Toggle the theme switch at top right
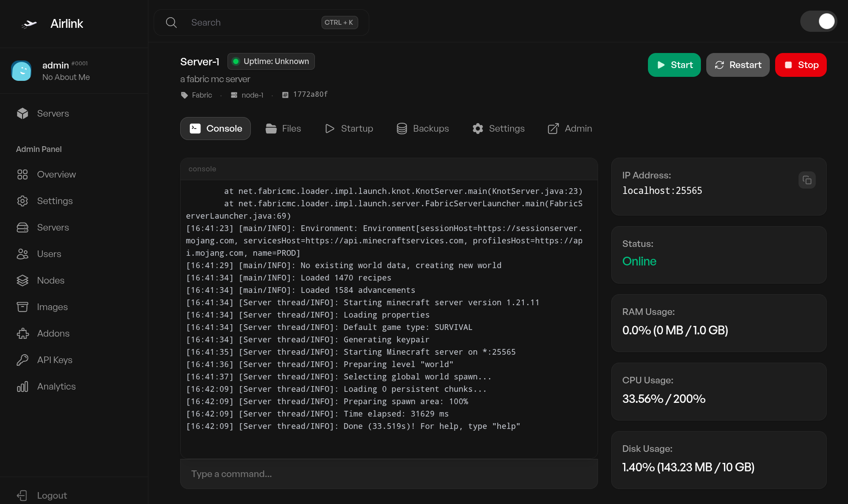 coord(818,21)
